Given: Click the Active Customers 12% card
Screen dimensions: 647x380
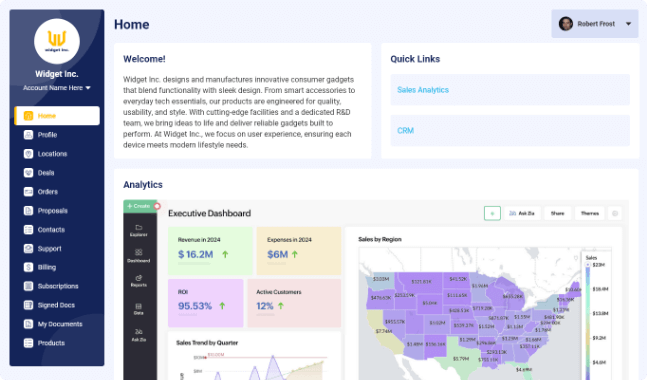Looking at the screenshot, I should [294, 303].
